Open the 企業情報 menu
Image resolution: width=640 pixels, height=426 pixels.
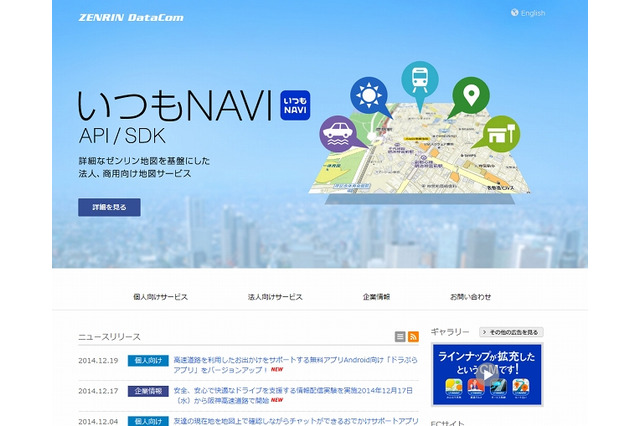point(376,297)
